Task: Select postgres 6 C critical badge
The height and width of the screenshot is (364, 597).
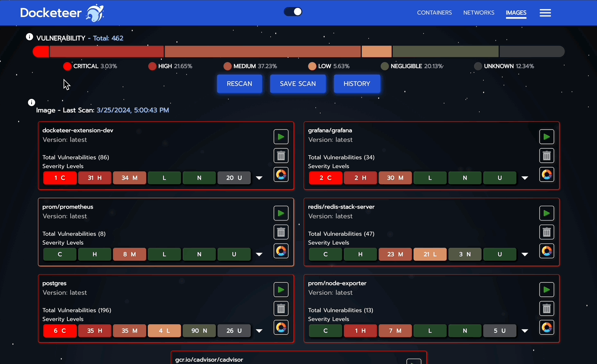Action: pyautogui.click(x=60, y=331)
